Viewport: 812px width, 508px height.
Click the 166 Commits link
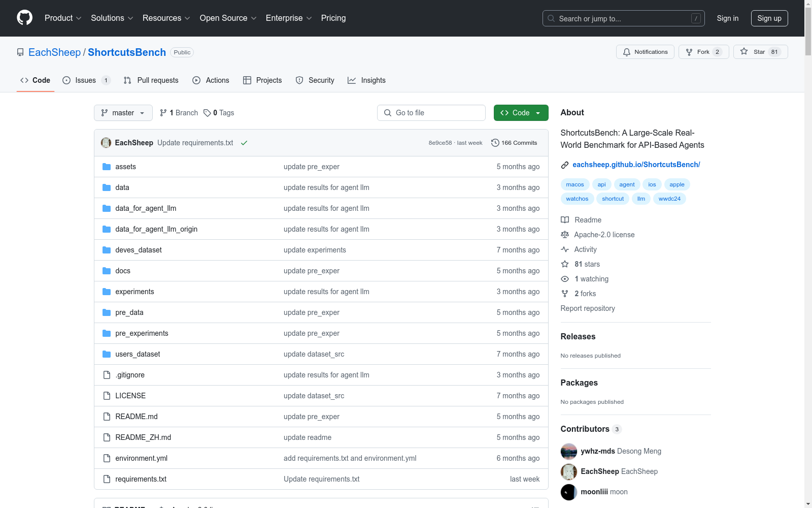pyautogui.click(x=514, y=143)
